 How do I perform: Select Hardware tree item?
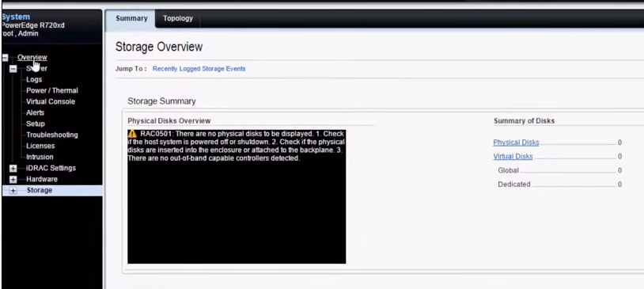[x=42, y=179]
